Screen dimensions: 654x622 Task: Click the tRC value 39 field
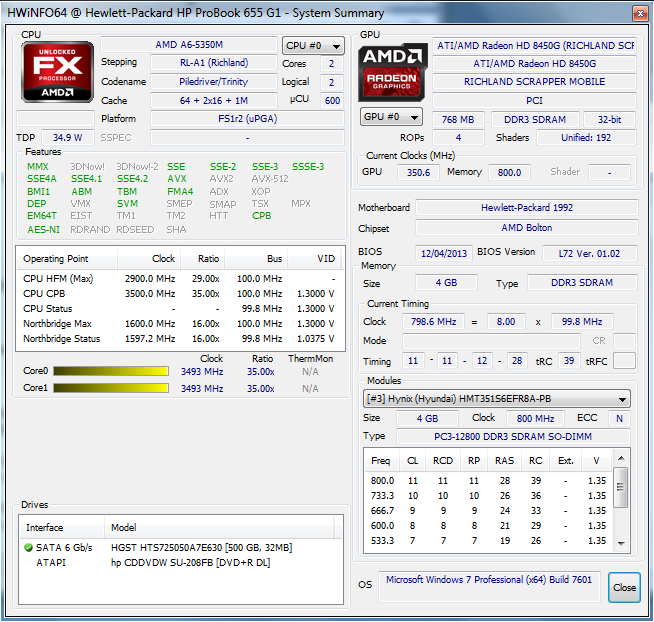tap(569, 361)
